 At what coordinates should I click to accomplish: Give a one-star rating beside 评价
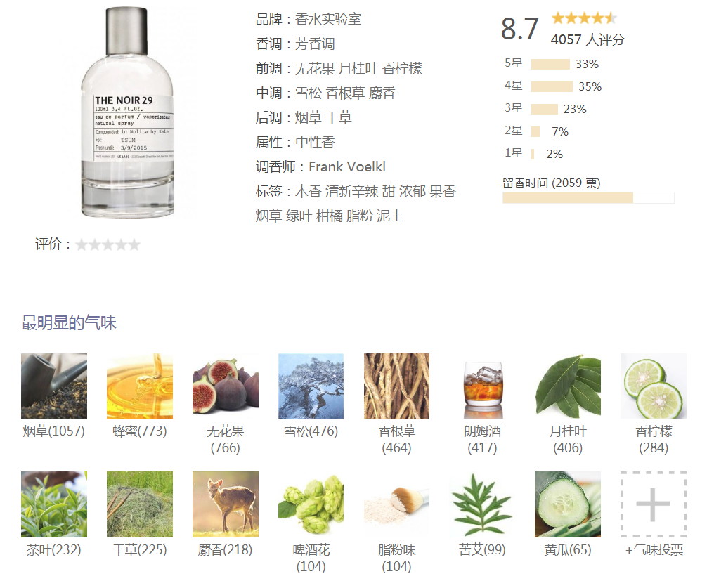(x=82, y=245)
